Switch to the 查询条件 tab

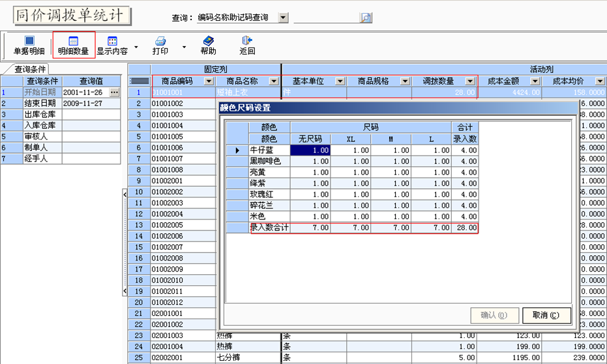(27, 69)
